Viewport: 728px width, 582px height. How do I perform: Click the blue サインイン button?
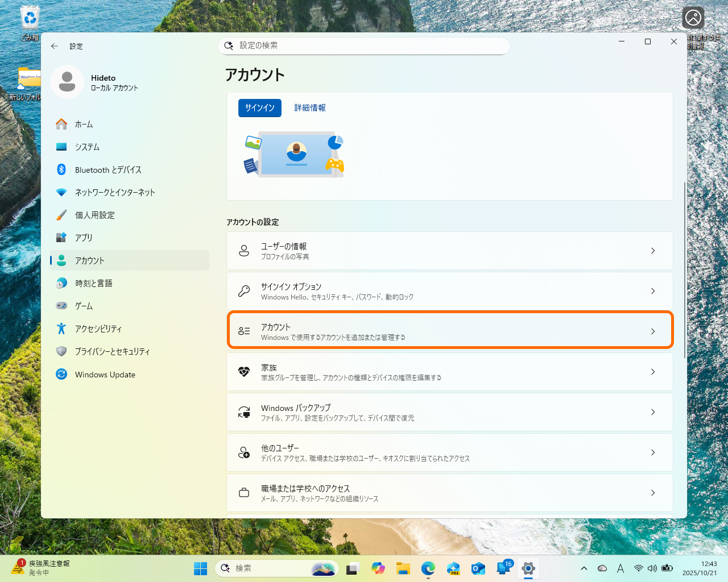pyautogui.click(x=260, y=107)
